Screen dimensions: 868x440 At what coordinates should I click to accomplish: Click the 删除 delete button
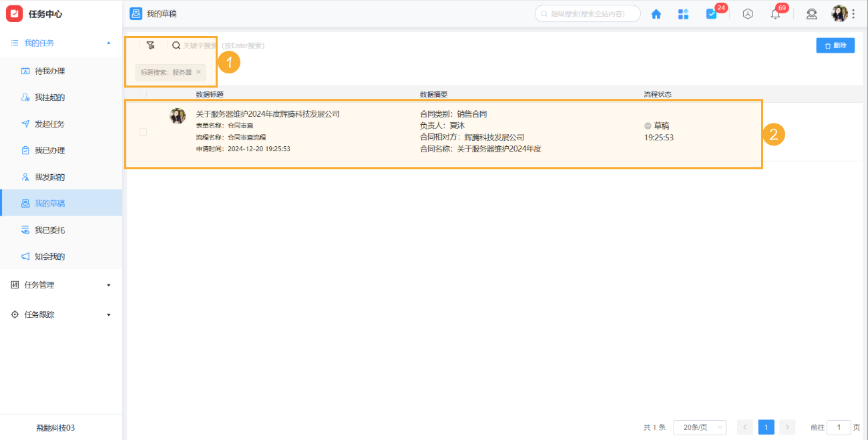[x=835, y=45]
